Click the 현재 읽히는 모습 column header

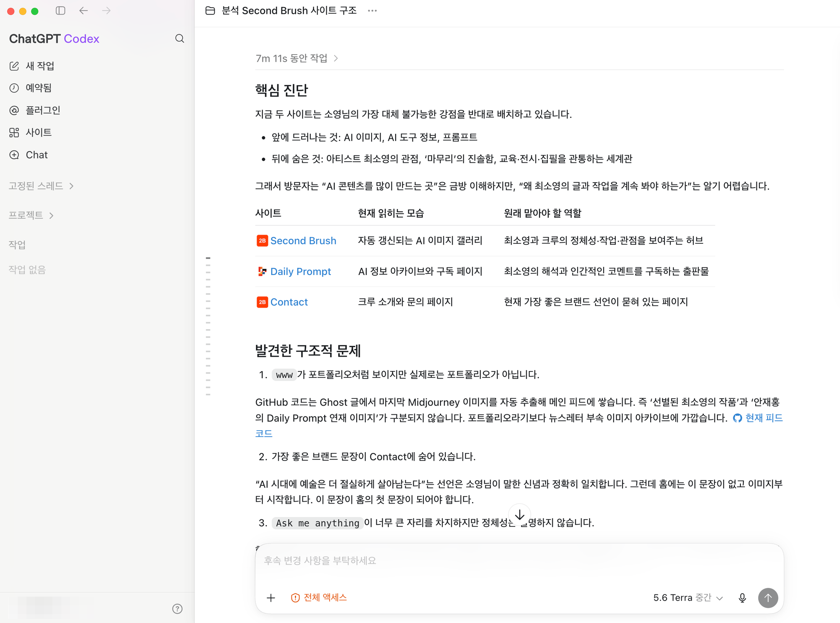pyautogui.click(x=391, y=213)
